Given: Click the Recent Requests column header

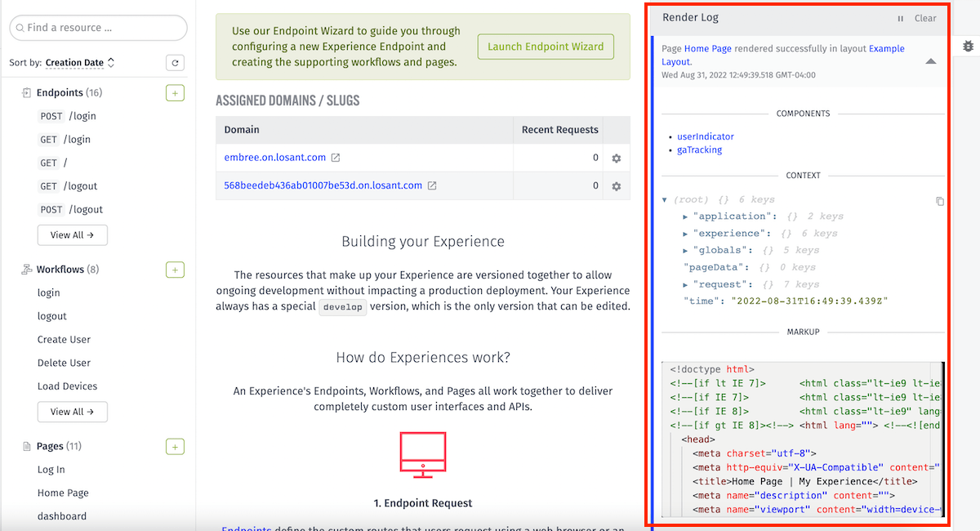Looking at the screenshot, I should coord(560,130).
